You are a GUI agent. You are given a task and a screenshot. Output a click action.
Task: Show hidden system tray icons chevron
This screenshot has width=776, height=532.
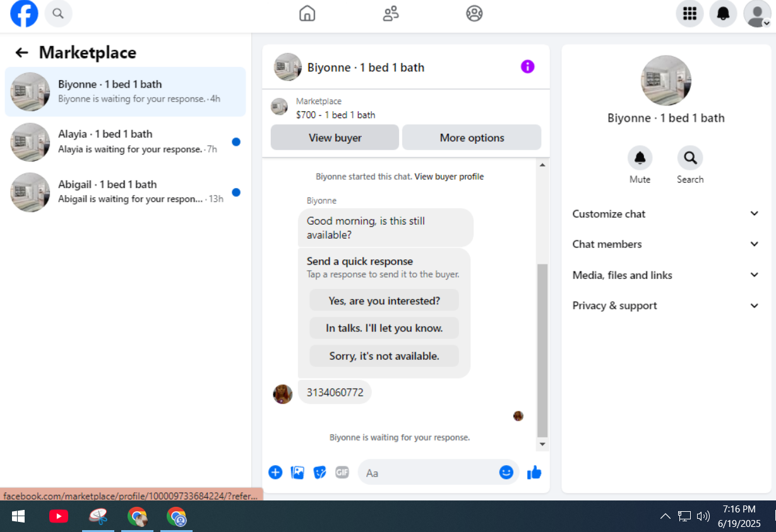pos(665,516)
